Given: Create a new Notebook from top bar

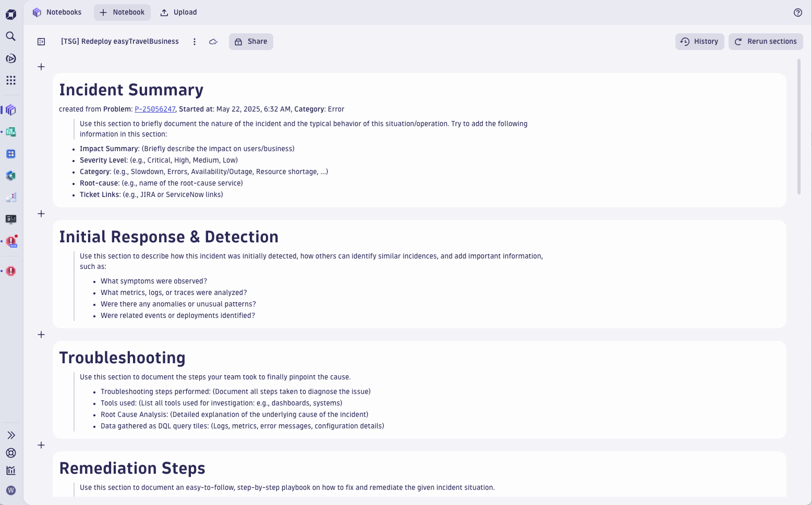Looking at the screenshot, I should pos(122,13).
